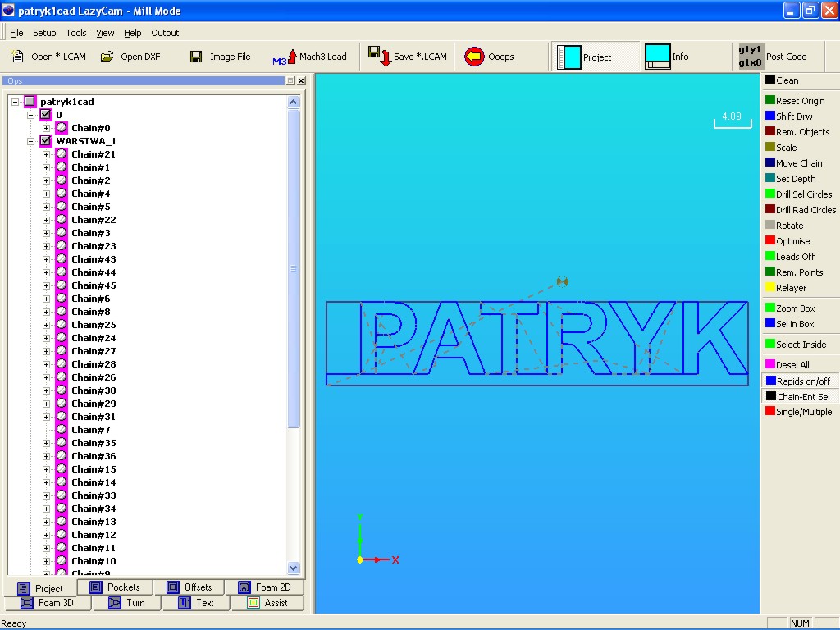Click the Zoom Box button
Screen dimensions: 840x630
coord(790,308)
